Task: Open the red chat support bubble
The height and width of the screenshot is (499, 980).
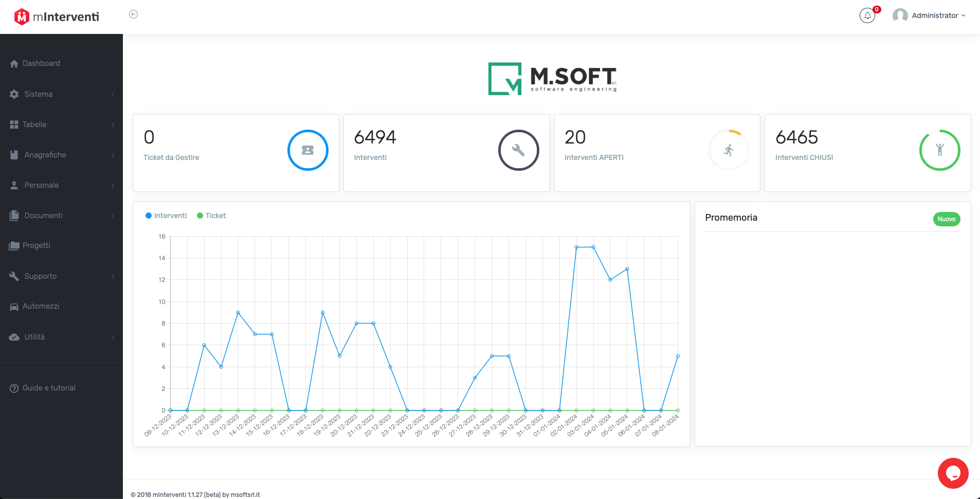Action: pyautogui.click(x=953, y=473)
